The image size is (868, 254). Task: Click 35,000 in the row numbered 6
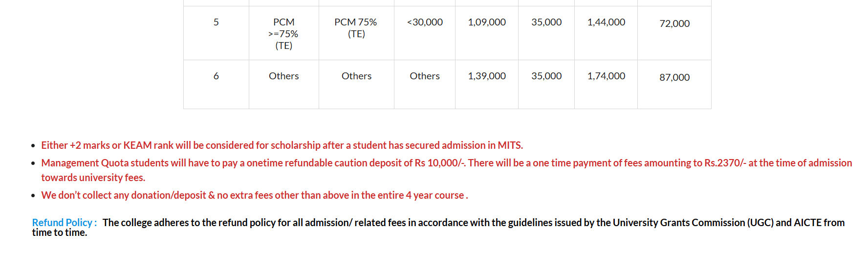coord(546,76)
